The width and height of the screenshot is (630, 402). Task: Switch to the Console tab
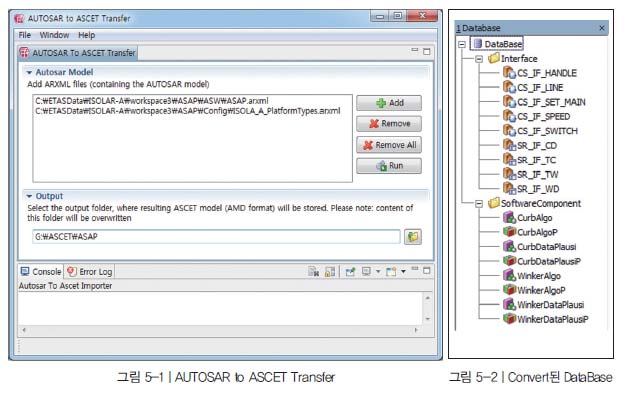point(41,272)
